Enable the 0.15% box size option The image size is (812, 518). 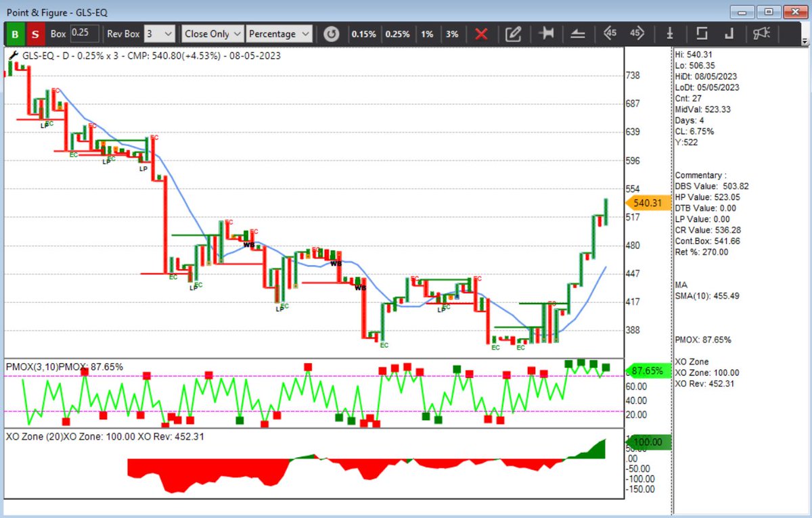pos(364,33)
